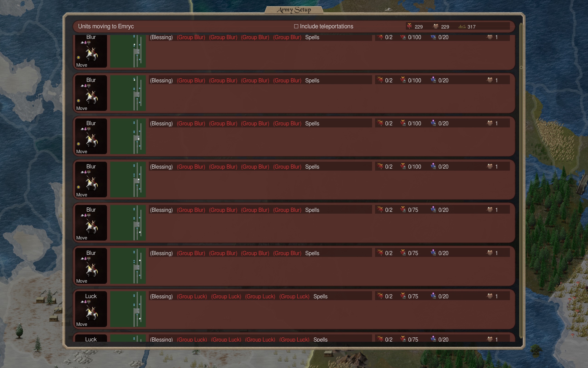Click the 0/20 magic leadership icon in second Blur row
Screen dimensions: 588x368
[433, 80]
